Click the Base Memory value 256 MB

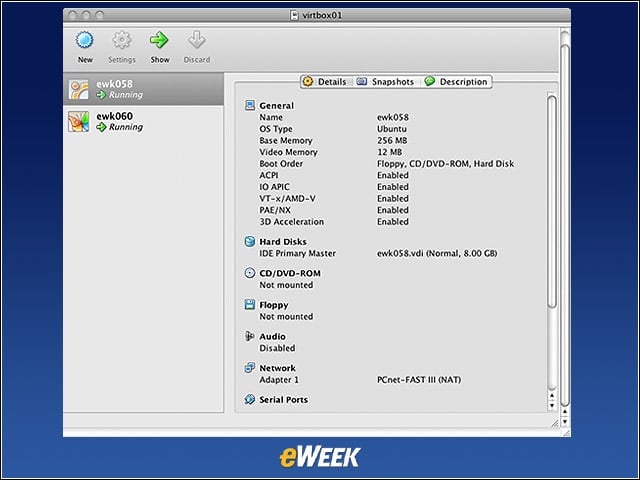pyautogui.click(x=392, y=140)
